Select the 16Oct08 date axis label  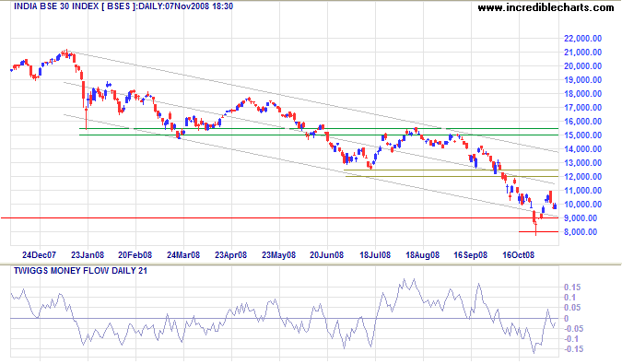[x=519, y=255]
